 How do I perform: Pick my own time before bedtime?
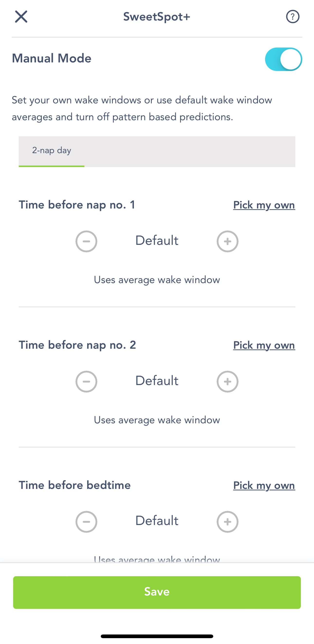(x=264, y=485)
